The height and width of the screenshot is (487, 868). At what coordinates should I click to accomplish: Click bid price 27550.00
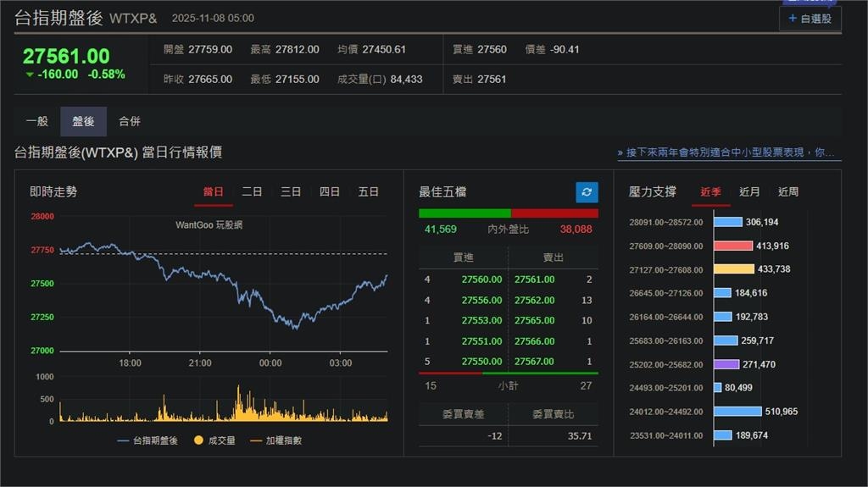click(x=481, y=362)
